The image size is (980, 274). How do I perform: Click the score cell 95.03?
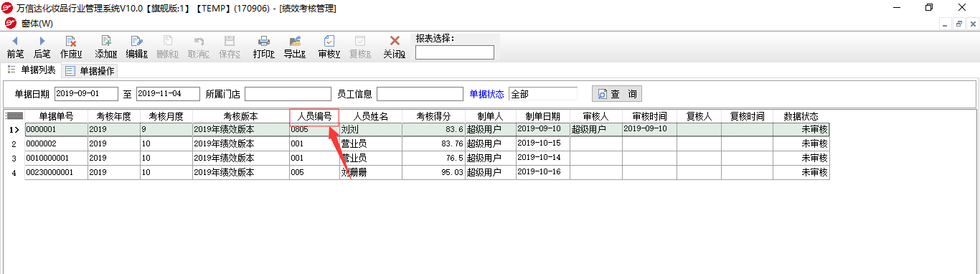(x=433, y=172)
